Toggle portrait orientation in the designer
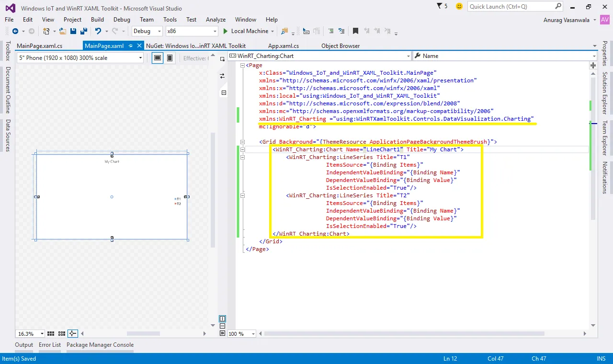613x364 pixels. point(170,58)
